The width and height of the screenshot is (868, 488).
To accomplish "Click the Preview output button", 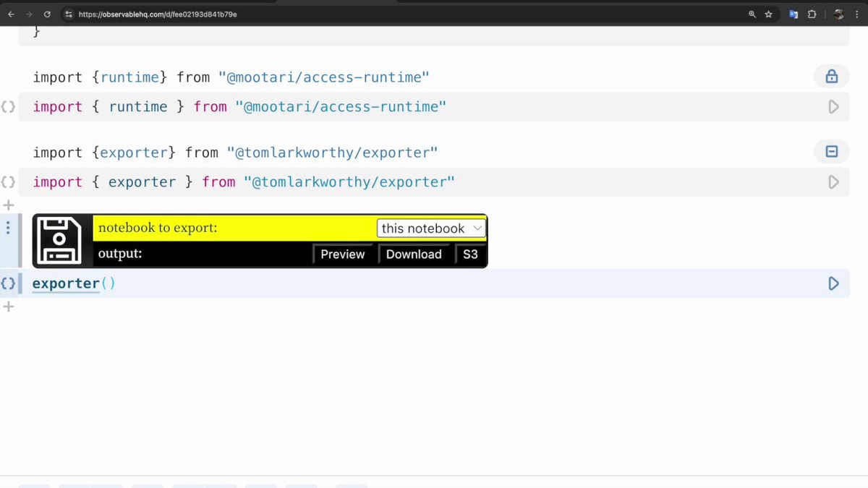I will (x=343, y=254).
